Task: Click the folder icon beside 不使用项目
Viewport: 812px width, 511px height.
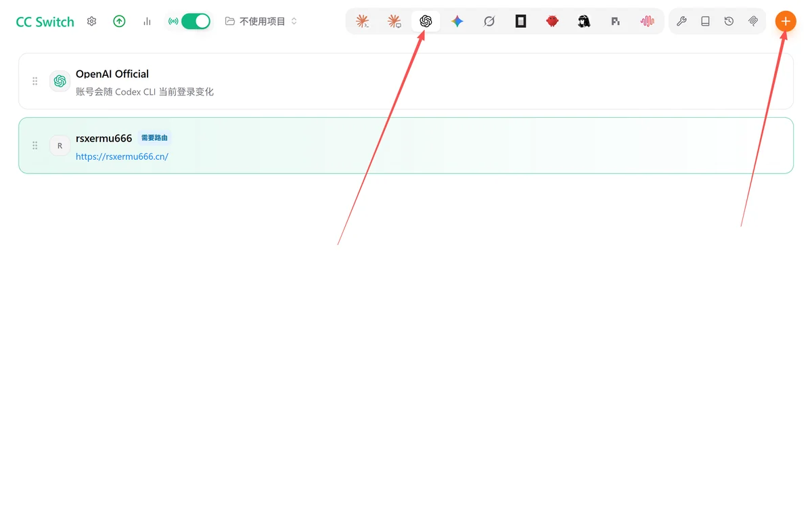Action: click(230, 22)
